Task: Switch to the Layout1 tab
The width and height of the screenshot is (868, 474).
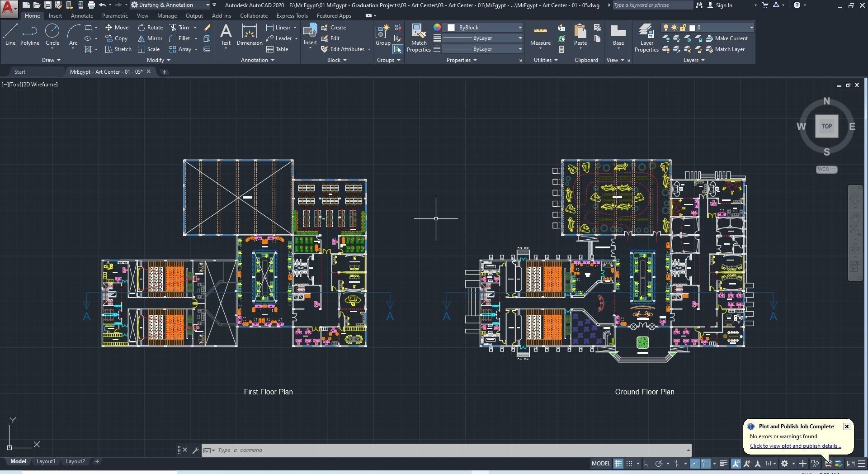Action: [46, 461]
